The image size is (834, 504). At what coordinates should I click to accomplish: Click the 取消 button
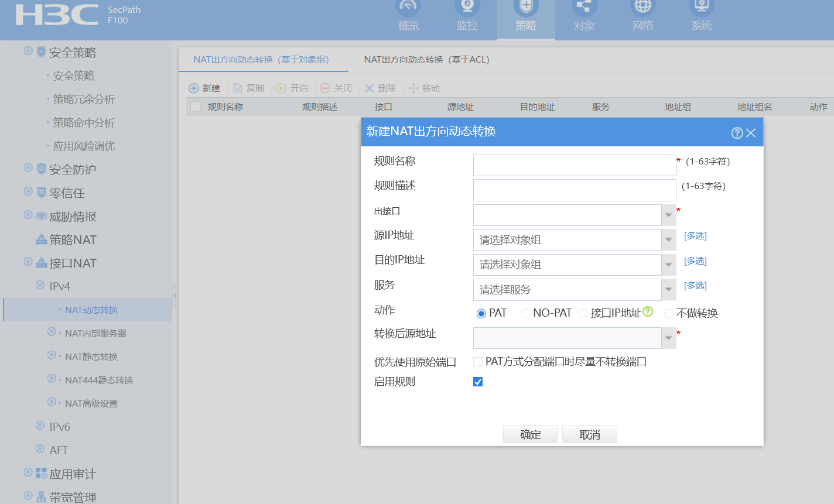pyautogui.click(x=590, y=434)
